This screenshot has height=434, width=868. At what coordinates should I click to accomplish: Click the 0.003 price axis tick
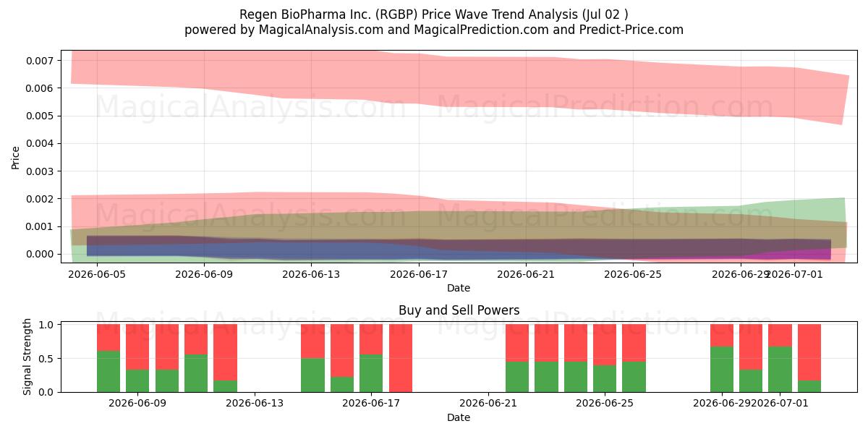(41, 171)
